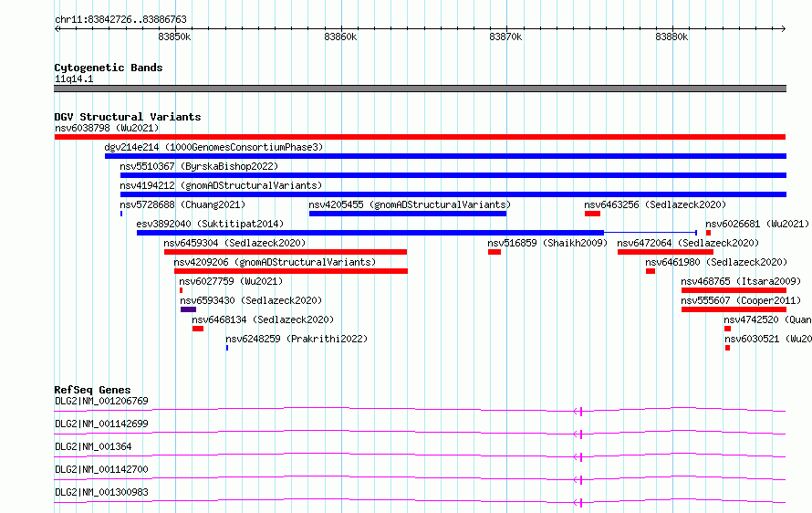Open nsv6027759 (Wu2021) variant label

[231, 281]
